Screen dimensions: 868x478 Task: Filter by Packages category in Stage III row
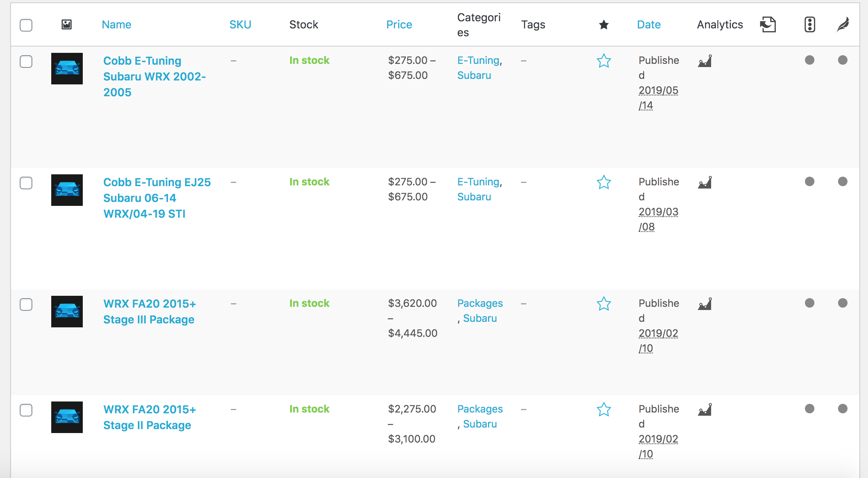pyautogui.click(x=480, y=303)
